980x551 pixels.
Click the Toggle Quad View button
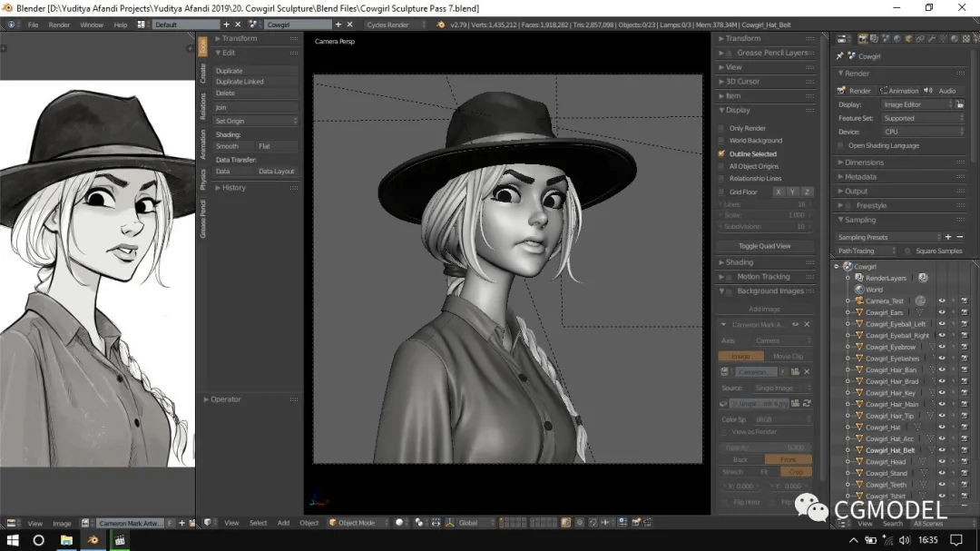point(765,246)
